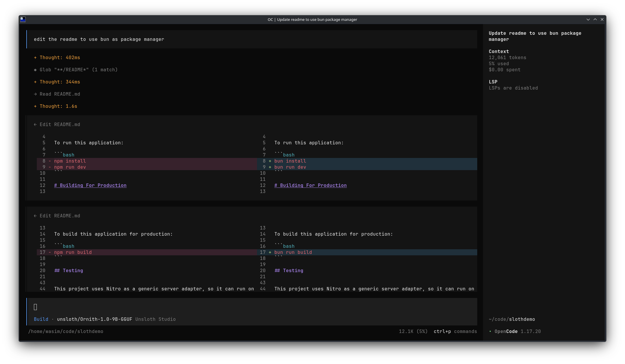The height and width of the screenshot is (364, 625).
Task: Click the LSP section header in sidebar
Action: click(x=493, y=82)
